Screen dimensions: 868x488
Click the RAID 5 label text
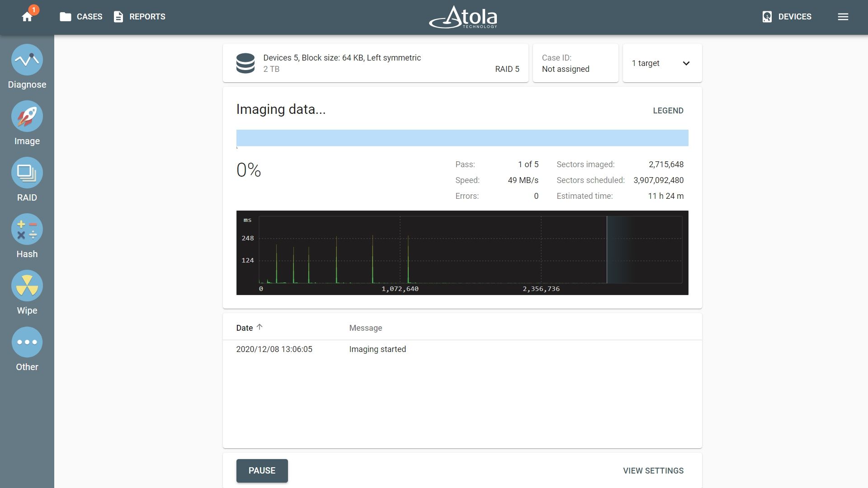click(x=507, y=69)
